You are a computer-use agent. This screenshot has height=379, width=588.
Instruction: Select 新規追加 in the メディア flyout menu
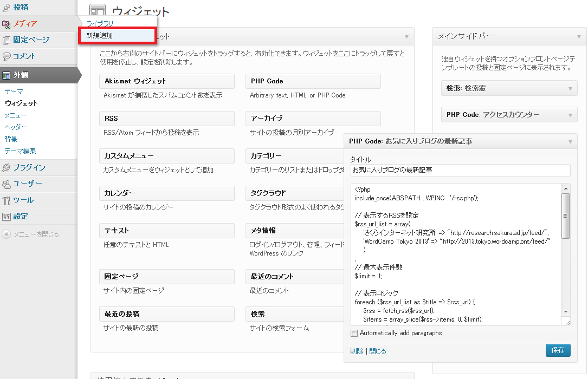click(x=100, y=36)
